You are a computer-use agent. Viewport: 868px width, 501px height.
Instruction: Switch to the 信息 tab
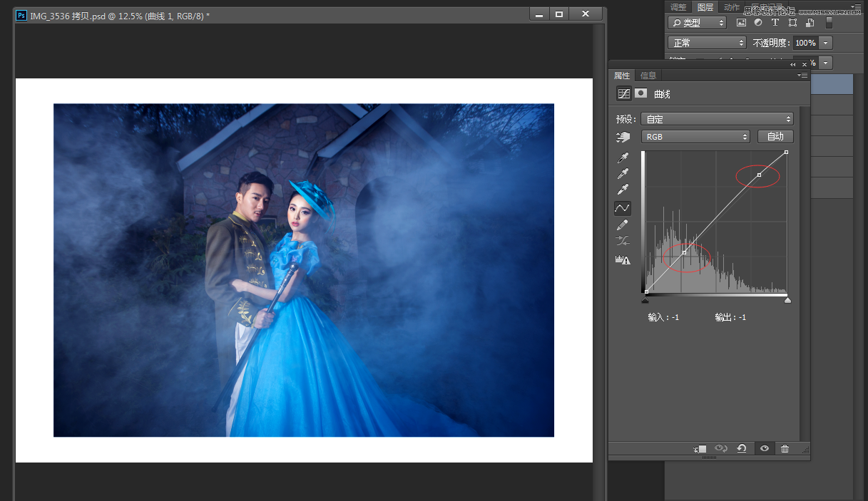click(648, 76)
